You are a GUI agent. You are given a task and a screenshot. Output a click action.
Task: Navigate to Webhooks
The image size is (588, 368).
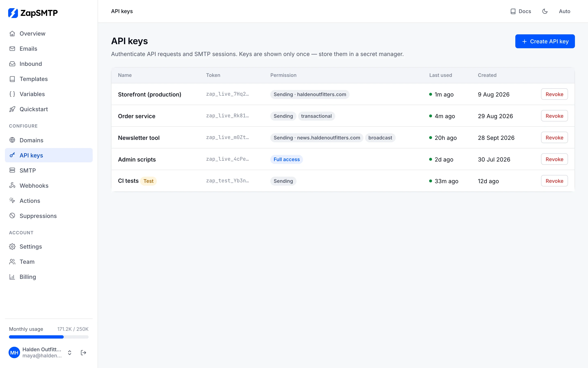49,185
